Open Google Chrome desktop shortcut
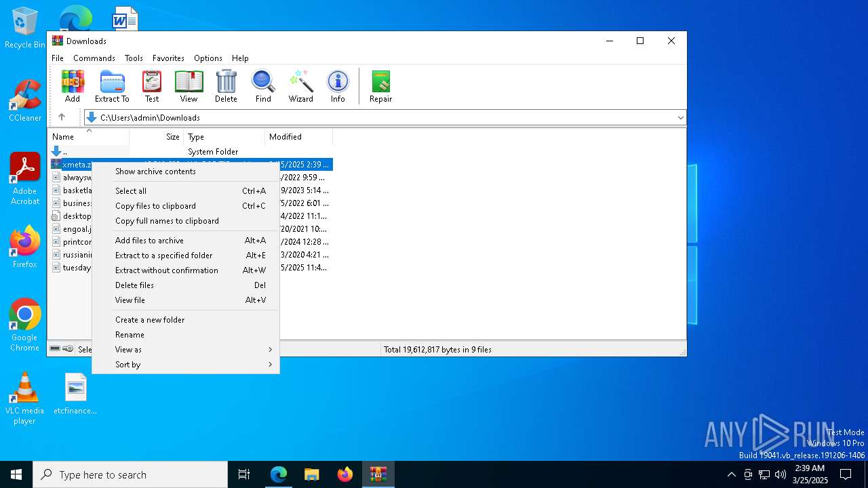868x488 pixels. tap(25, 325)
